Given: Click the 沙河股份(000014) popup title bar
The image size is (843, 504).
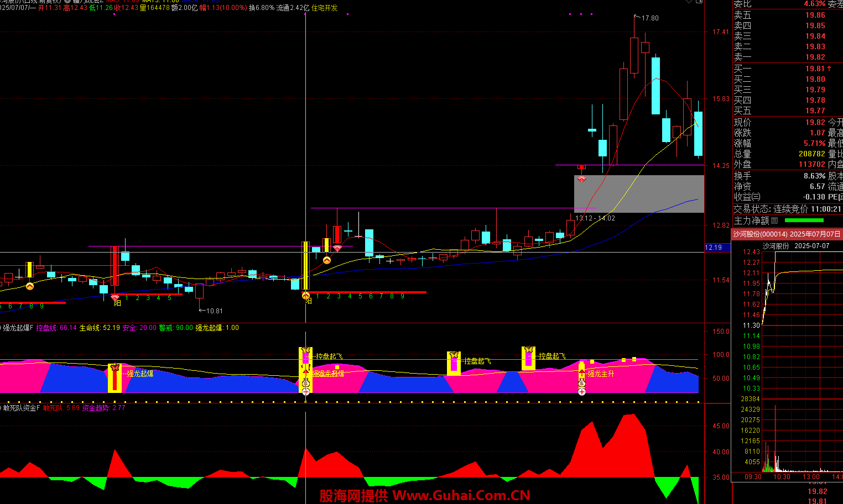Looking at the screenshot, I should click(787, 234).
